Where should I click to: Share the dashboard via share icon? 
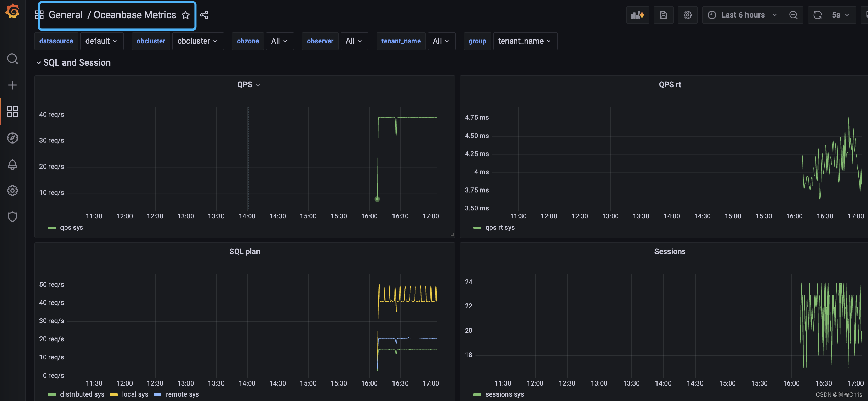pyautogui.click(x=204, y=15)
